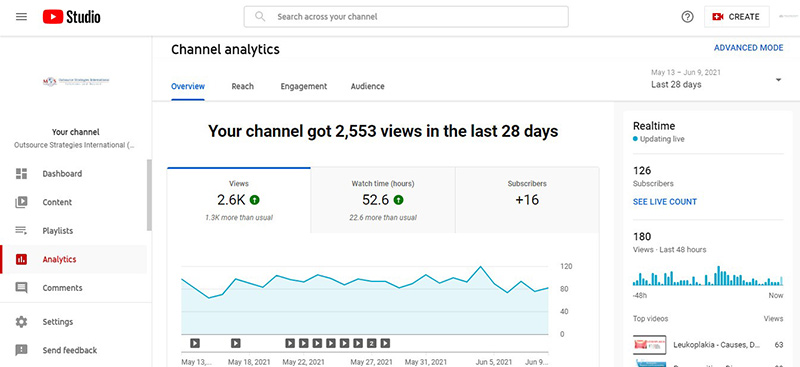
Task: Click green up arrow beside 2.6K views
Action: [x=255, y=200]
